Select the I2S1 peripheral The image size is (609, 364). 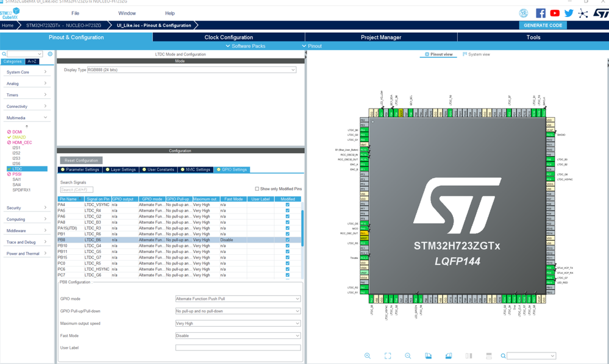click(16, 148)
